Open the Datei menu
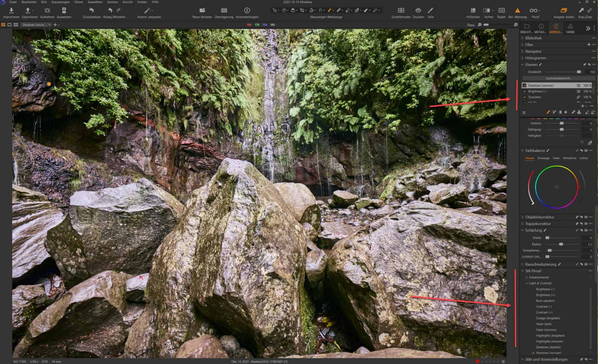The image size is (598, 364). click(13, 2)
